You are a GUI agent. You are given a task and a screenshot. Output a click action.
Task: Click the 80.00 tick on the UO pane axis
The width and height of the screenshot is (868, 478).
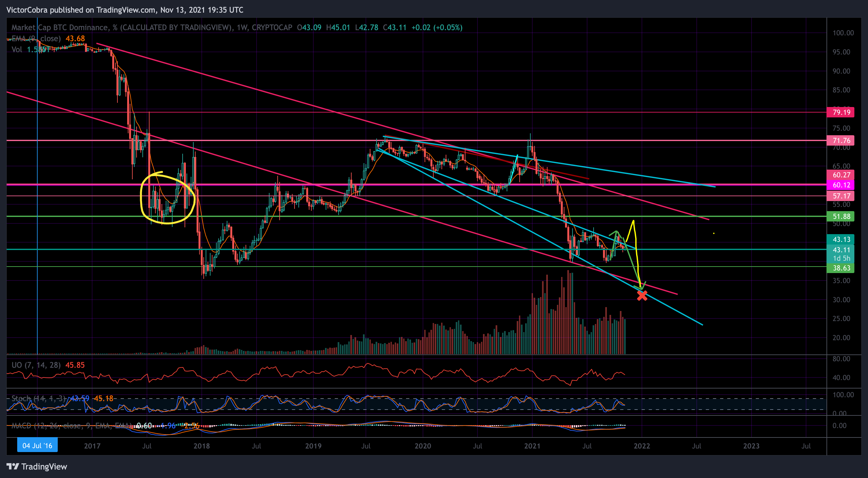pyautogui.click(x=841, y=359)
